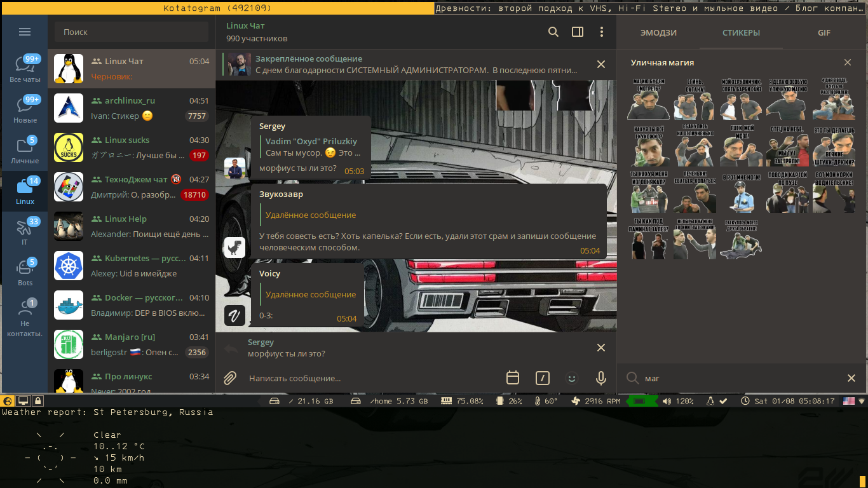Send the ОТЕЦ НА ЖЕБЕ sticker
Image resolution: width=868 pixels, height=488 pixels.
click(x=787, y=146)
